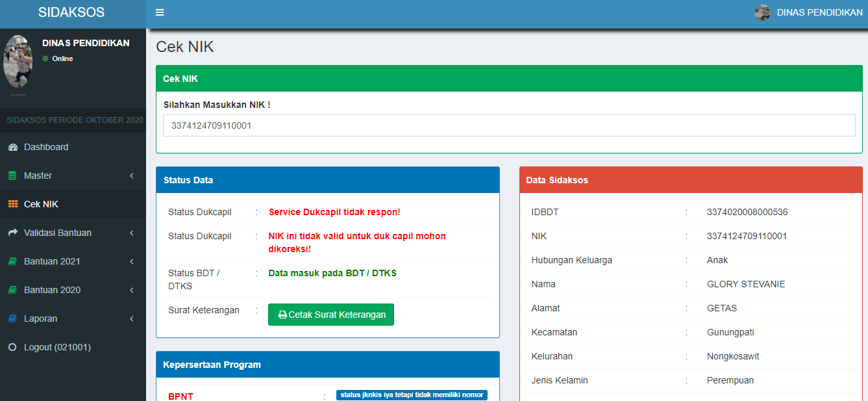Open the Bantuan 2021 menu item
The image size is (868, 401).
pyautogui.click(x=73, y=261)
